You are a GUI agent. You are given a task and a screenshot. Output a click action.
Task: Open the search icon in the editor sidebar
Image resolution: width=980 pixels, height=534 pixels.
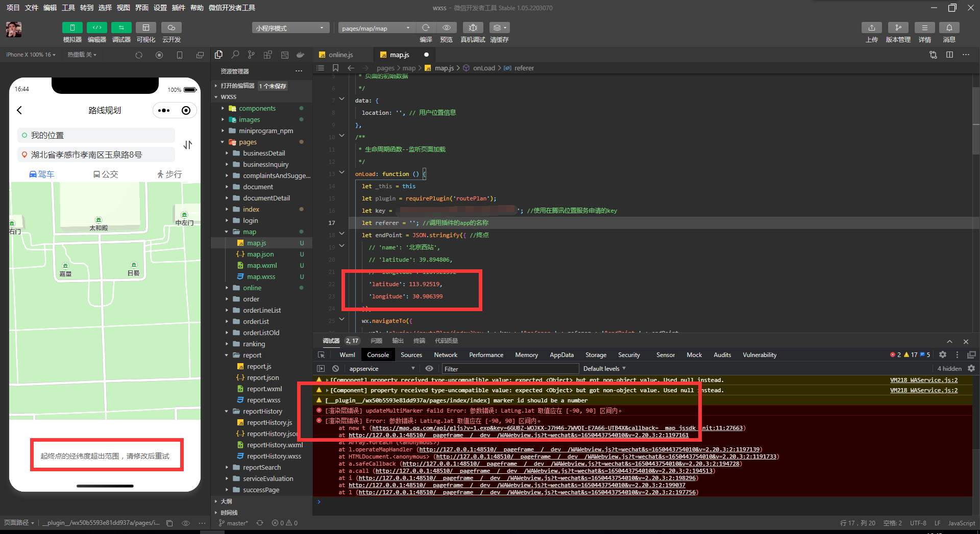pos(235,55)
